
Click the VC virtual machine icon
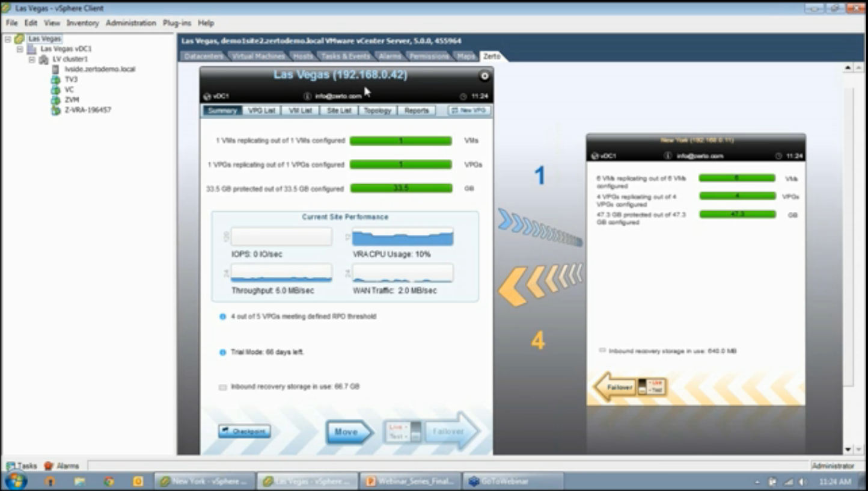pos(55,90)
